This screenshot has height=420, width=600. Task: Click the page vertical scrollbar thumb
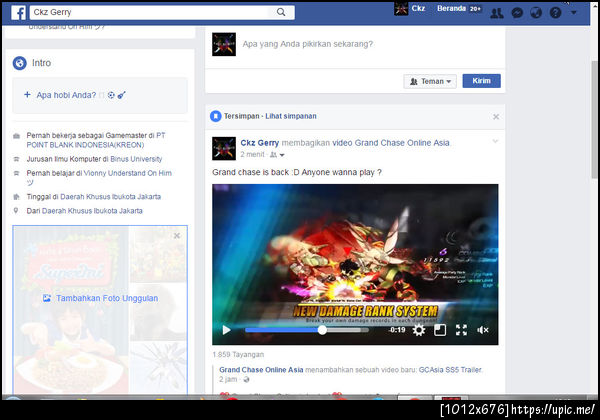595,119
